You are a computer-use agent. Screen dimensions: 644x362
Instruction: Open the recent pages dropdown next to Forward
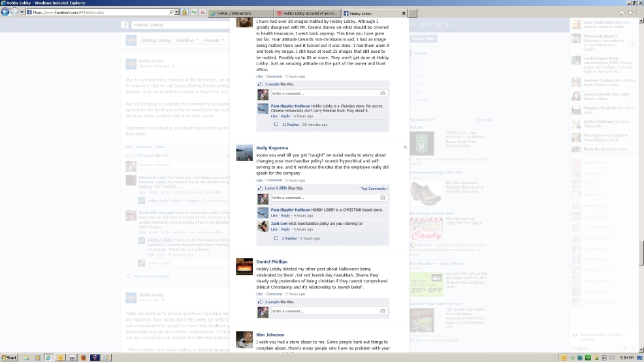pos(22,12)
